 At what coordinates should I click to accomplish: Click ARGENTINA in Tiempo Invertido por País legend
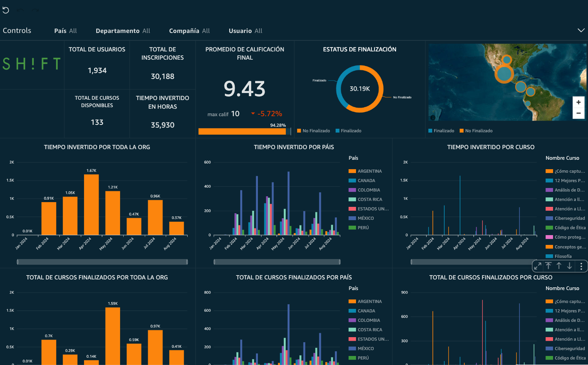[365, 171]
